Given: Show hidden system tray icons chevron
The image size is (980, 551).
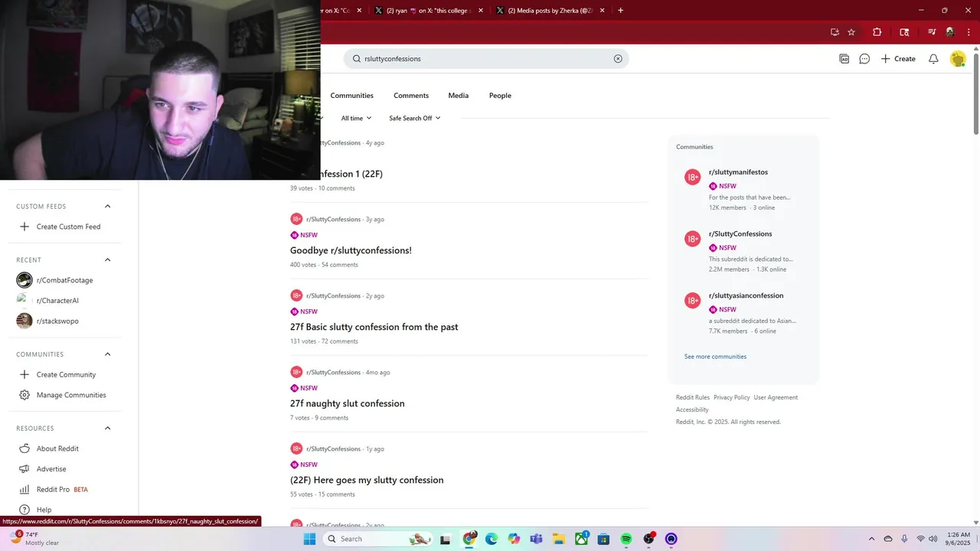Looking at the screenshot, I should [871, 539].
